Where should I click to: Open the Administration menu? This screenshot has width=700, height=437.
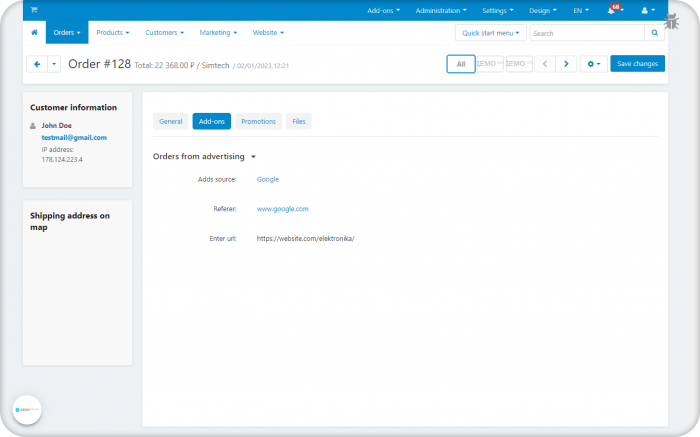(441, 11)
